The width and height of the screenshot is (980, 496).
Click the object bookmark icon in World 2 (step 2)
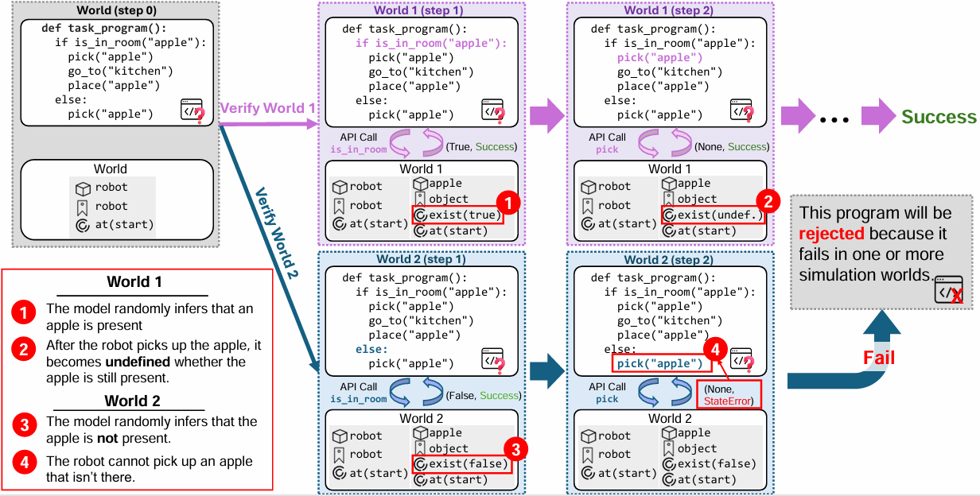(669, 449)
